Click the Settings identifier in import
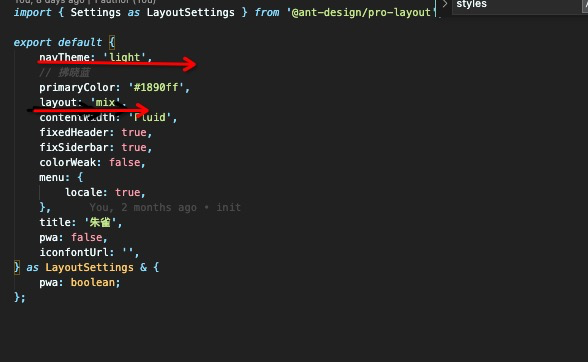 96,12
